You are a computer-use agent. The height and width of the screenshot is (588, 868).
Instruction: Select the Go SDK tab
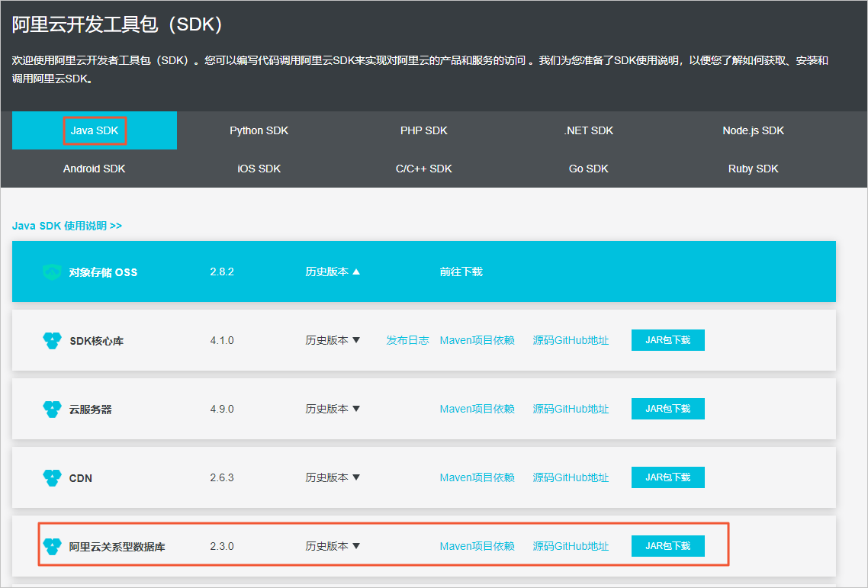click(x=588, y=169)
